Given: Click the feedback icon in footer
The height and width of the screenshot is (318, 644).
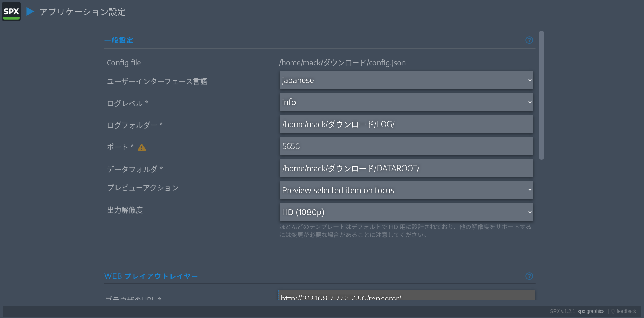Looking at the screenshot, I should coord(613,311).
